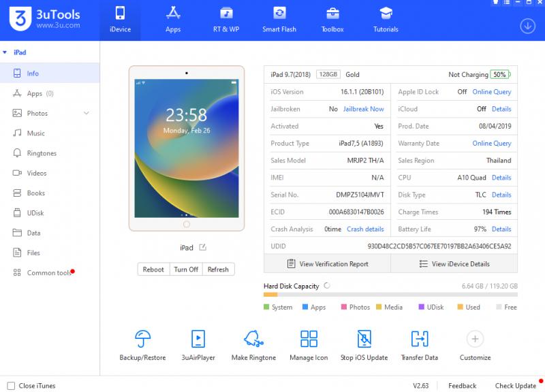View CPU Details link

coord(501,178)
